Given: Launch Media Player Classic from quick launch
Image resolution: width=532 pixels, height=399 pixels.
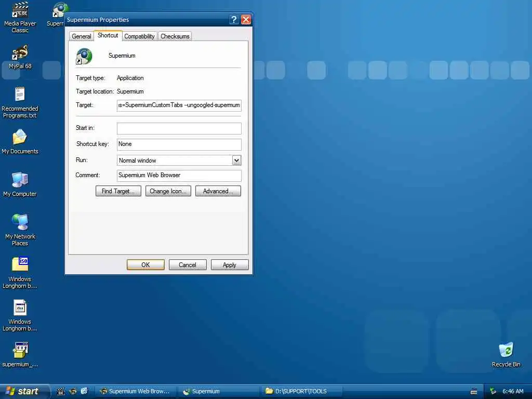Looking at the screenshot, I should (61, 391).
